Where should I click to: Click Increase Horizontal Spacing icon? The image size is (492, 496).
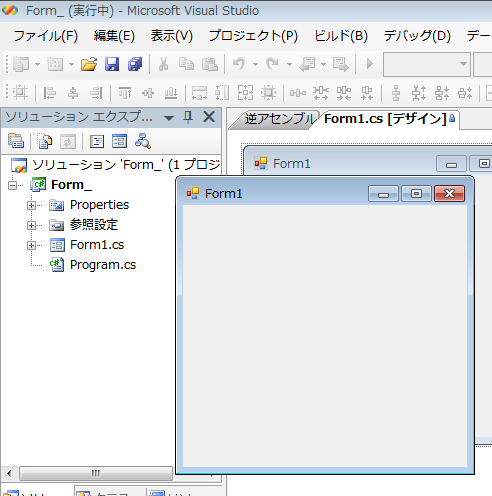click(x=321, y=93)
